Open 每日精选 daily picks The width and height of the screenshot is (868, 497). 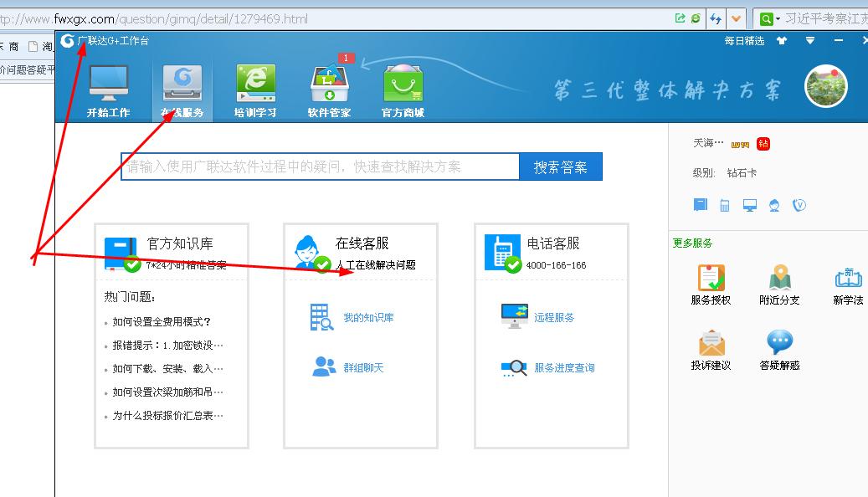pos(744,41)
